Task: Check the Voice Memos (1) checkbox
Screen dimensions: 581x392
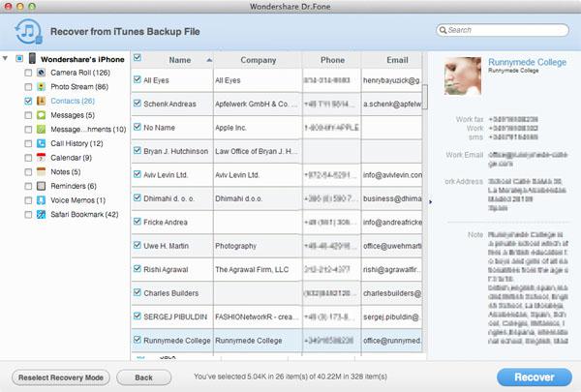Action: click(28, 200)
